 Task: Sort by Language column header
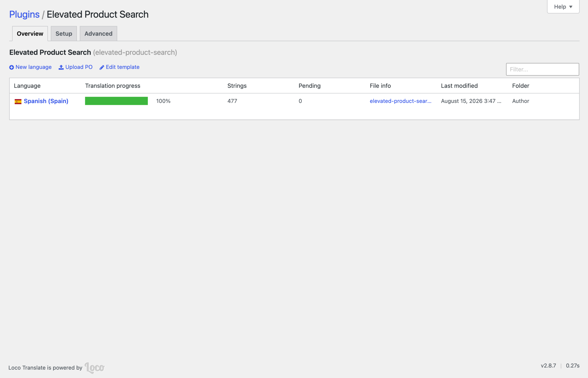[x=27, y=86]
